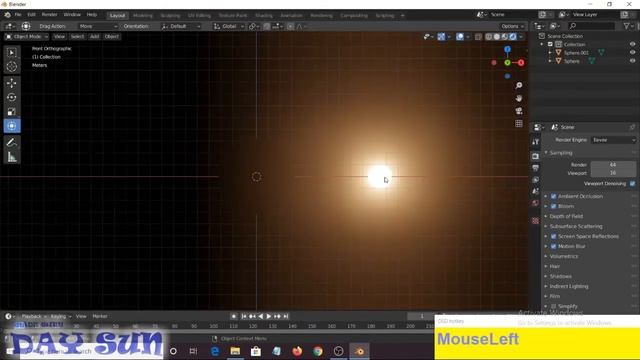
Task: Toggle the Bloom checkbox
Action: coord(554,206)
